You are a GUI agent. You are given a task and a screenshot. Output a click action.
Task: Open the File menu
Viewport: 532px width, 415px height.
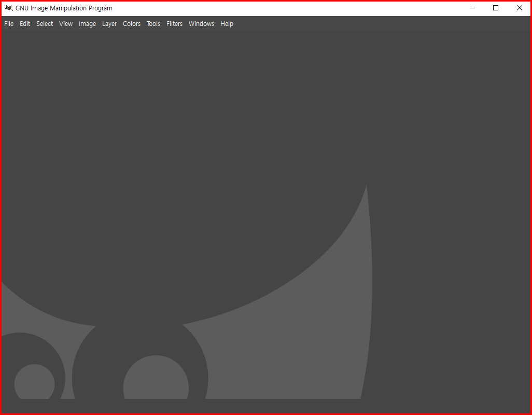pyautogui.click(x=9, y=24)
